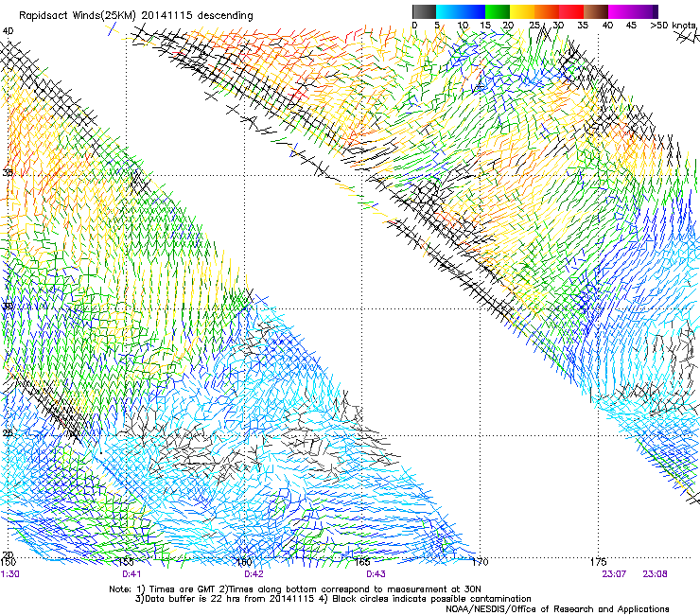Click the legend label '0'
700x615 pixels.
point(414,26)
